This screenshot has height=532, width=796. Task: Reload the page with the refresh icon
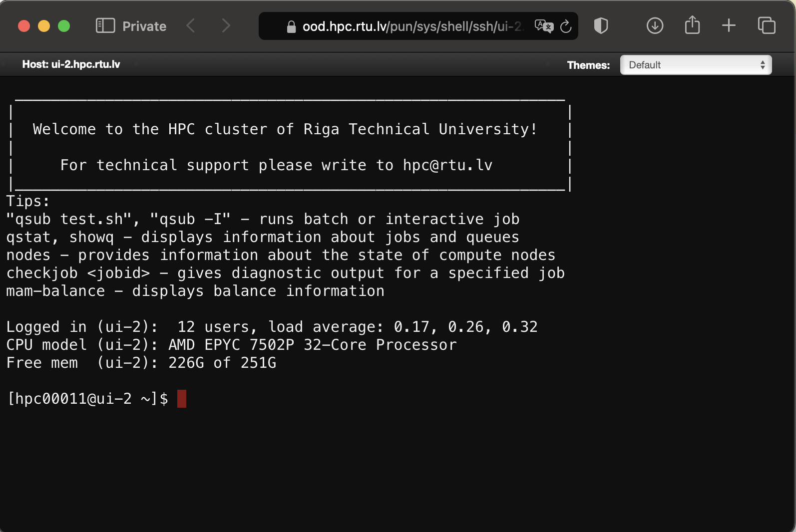coord(566,26)
